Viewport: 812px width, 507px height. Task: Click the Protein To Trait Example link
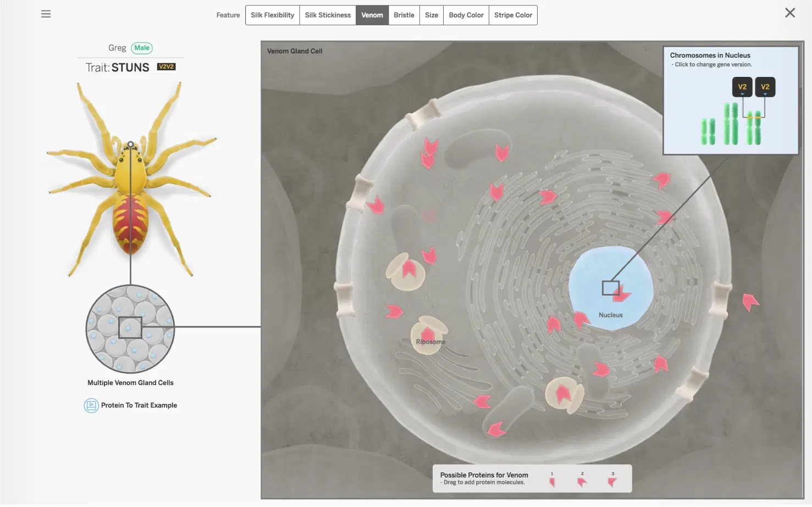[x=139, y=405]
